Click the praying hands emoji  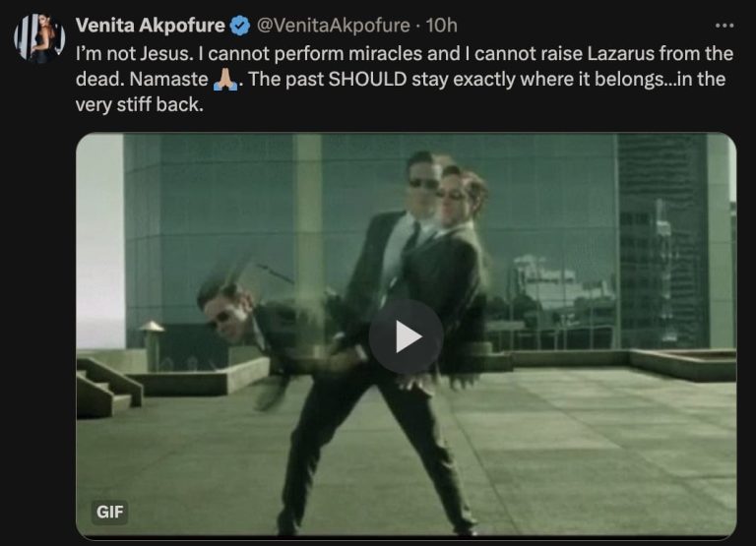click(225, 80)
